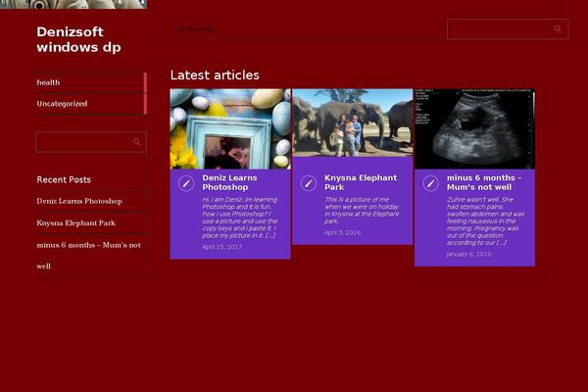Image resolution: width=588 pixels, height=392 pixels.
Task: Click the pencil icon beside minus 6 months
Action: click(430, 183)
